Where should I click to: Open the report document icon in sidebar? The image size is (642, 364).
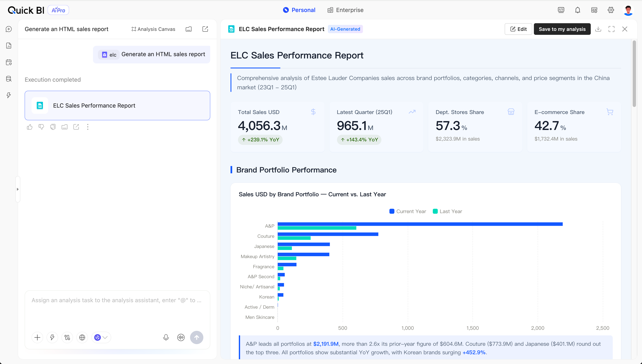pyautogui.click(x=9, y=46)
